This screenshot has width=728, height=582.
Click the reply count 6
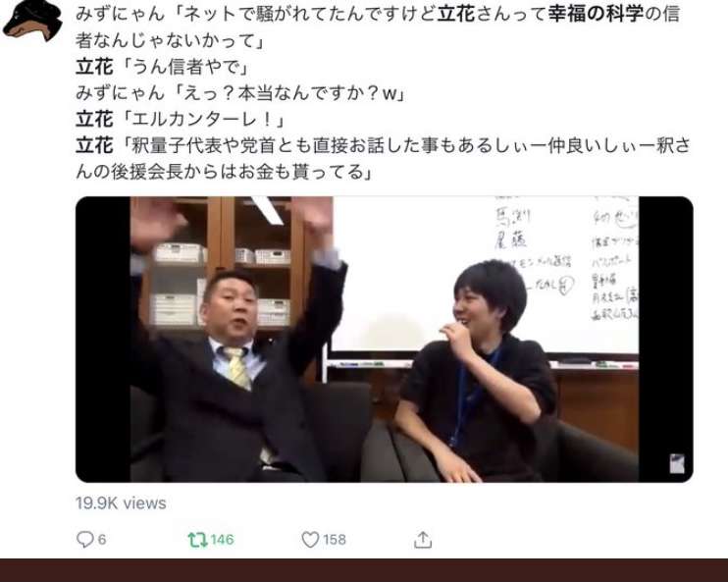pos(102,539)
